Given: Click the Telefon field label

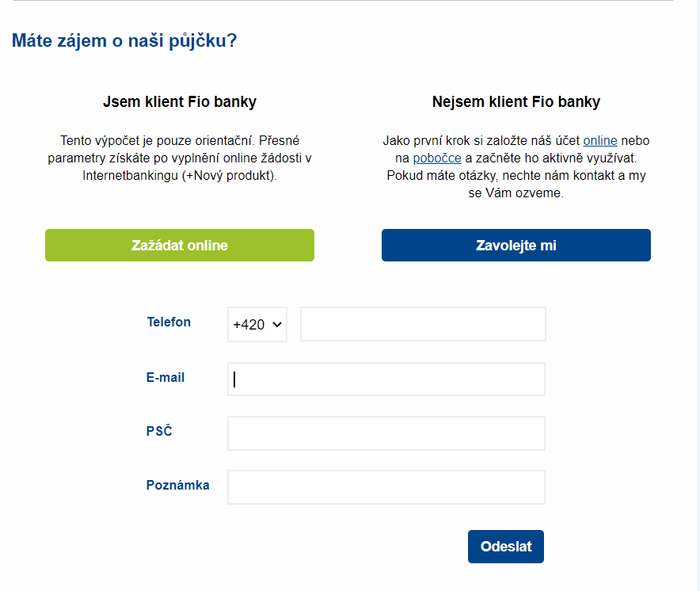Looking at the screenshot, I should click(169, 322).
